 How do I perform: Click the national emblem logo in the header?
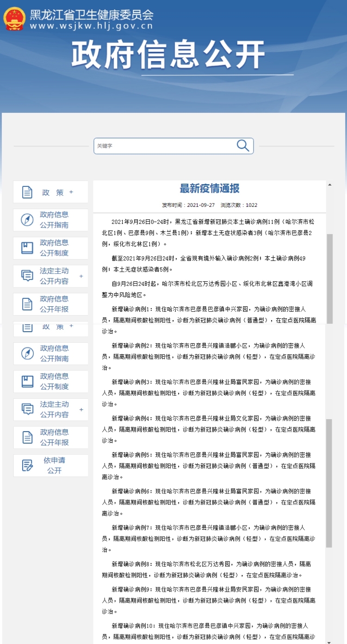click(14, 19)
